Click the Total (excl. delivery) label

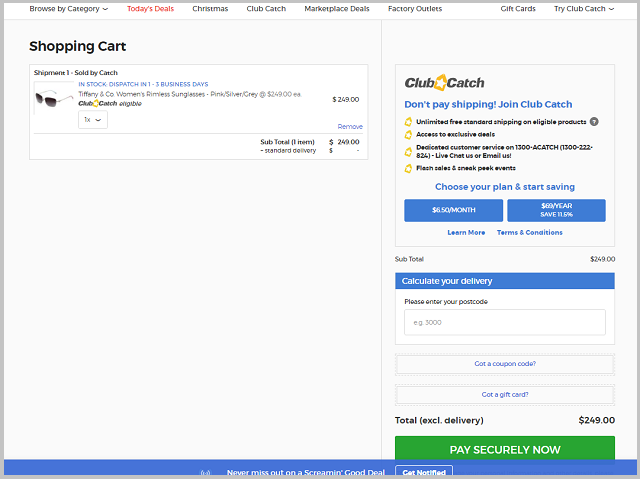click(x=439, y=420)
